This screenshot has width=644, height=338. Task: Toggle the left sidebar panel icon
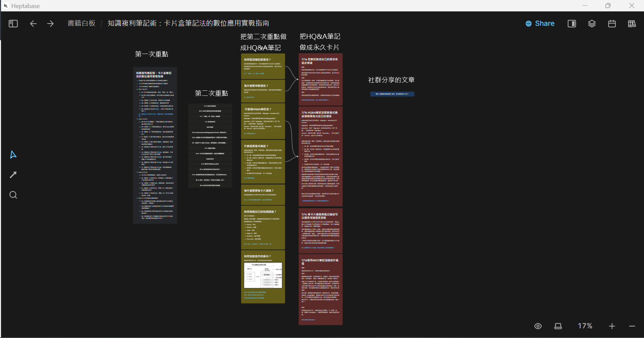pyautogui.click(x=13, y=23)
